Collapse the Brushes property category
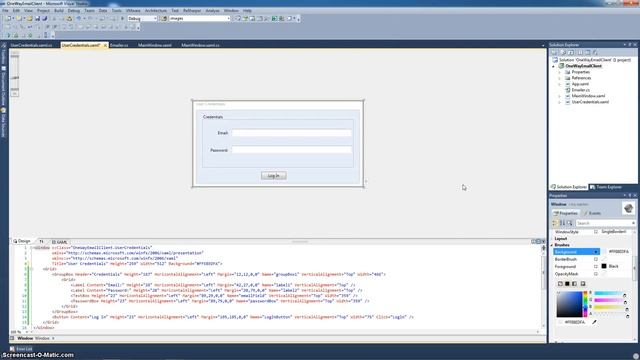640x360 pixels. 552,245
